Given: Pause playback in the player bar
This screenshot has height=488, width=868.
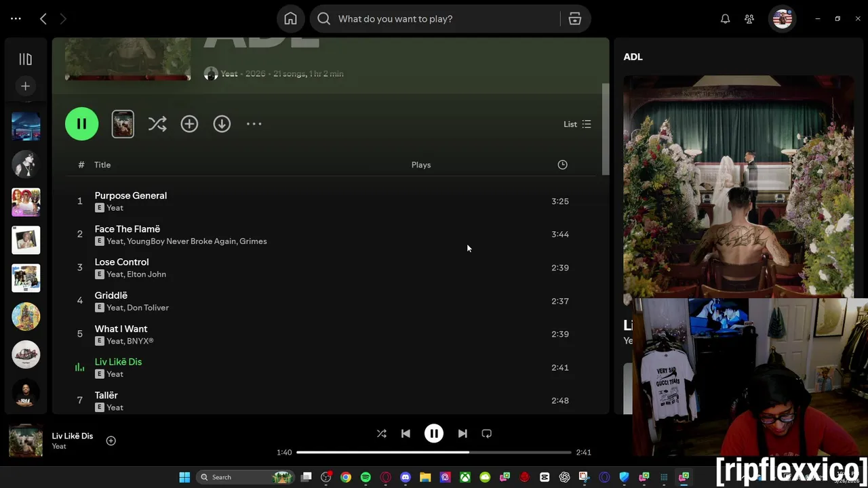Looking at the screenshot, I should [x=434, y=434].
